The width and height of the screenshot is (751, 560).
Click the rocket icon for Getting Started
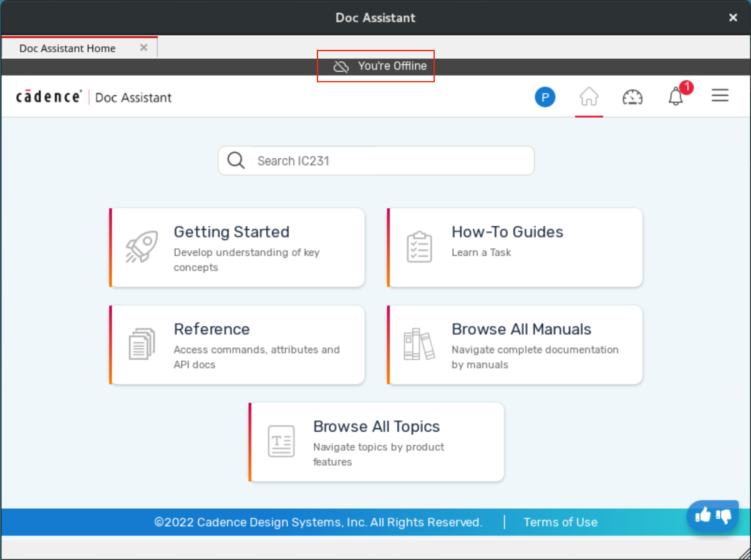(x=142, y=247)
